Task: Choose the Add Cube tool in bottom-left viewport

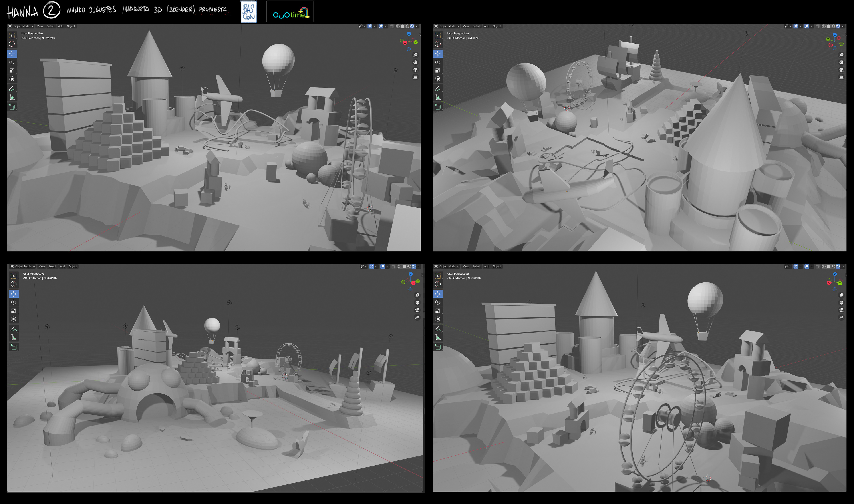Action: pyautogui.click(x=14, y=347)
